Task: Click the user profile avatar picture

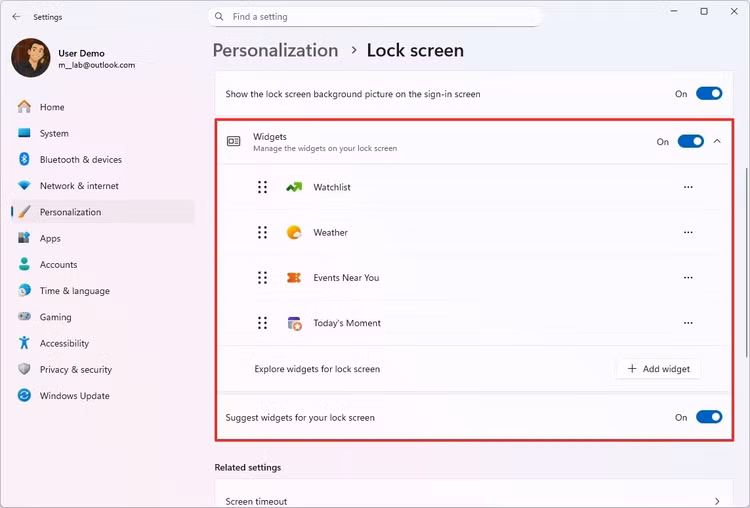Action: [x=30, y=58]
